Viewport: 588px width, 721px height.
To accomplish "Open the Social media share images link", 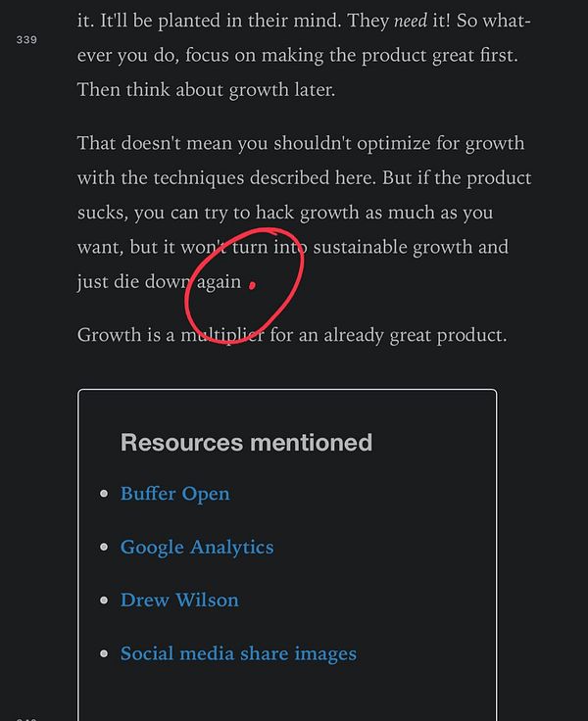I will tap(238, 653).
